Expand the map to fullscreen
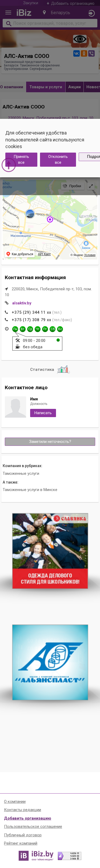 pos(91,186)
